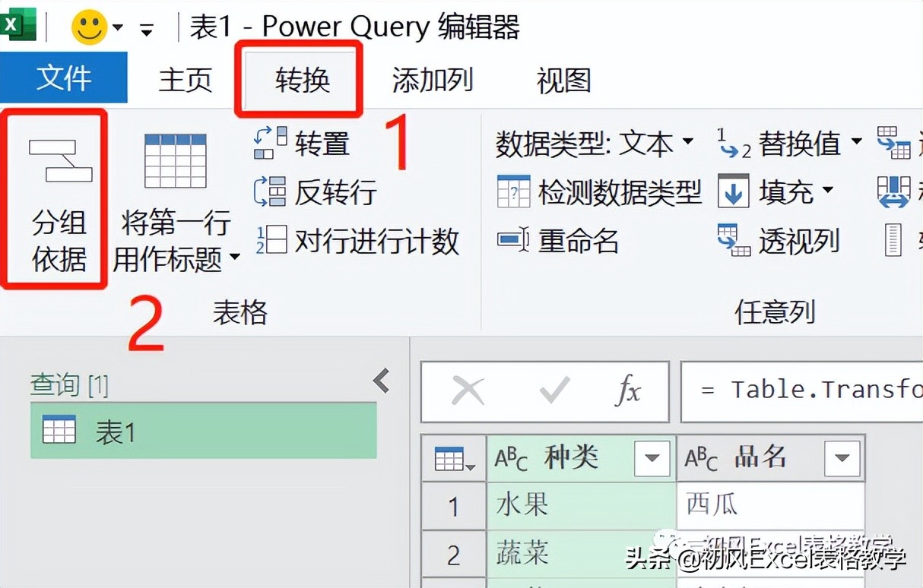The width and height of the screenshot is (923, 588).
Task: Collapse the Queries (查询) pane chevron
Action: (x=382, y=380)
